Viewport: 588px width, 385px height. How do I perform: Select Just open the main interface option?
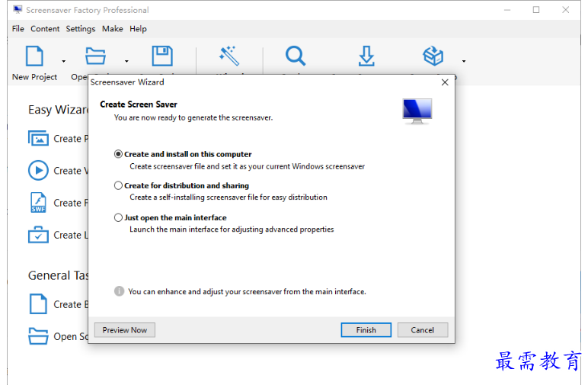coord(171,217)
